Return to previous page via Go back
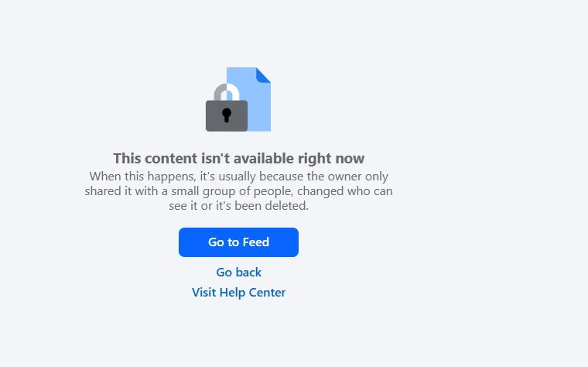The height and width of the screenshot is (367, 588). point(238,272)
